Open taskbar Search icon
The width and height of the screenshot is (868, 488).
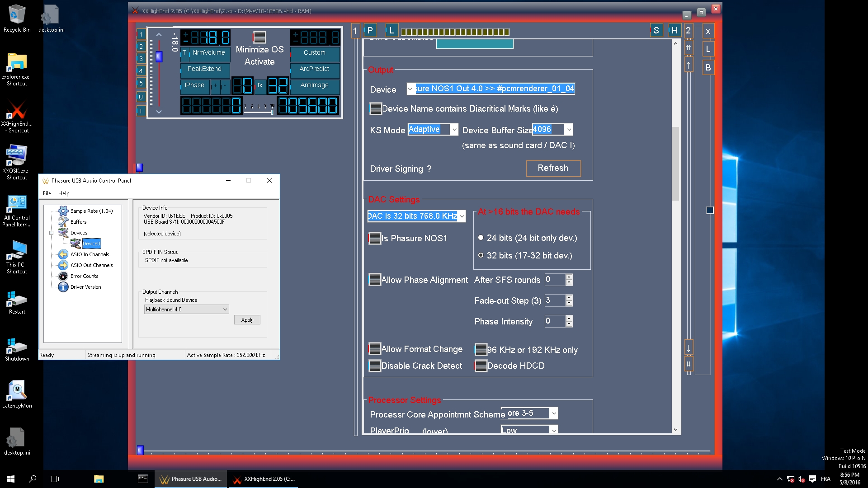[33, 479]
